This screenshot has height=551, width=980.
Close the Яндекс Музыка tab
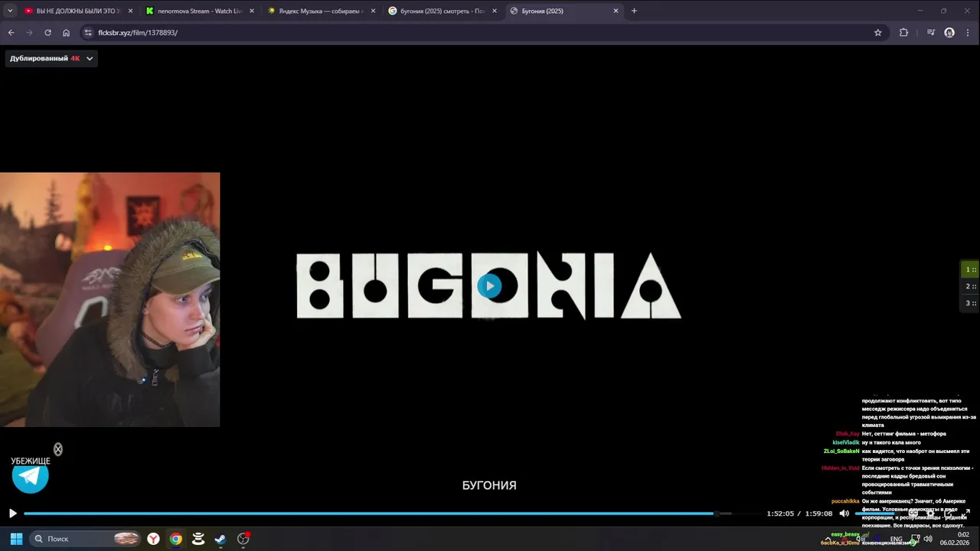373,11
